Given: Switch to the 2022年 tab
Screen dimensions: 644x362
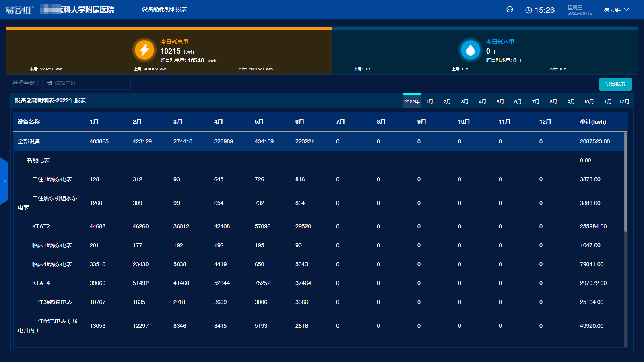Looking at the screenshot, I should coord(411,101).
